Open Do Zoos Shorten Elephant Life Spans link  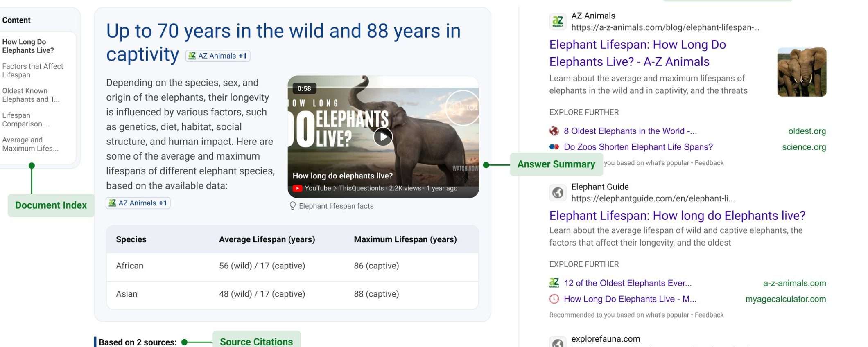pos(638,147)
